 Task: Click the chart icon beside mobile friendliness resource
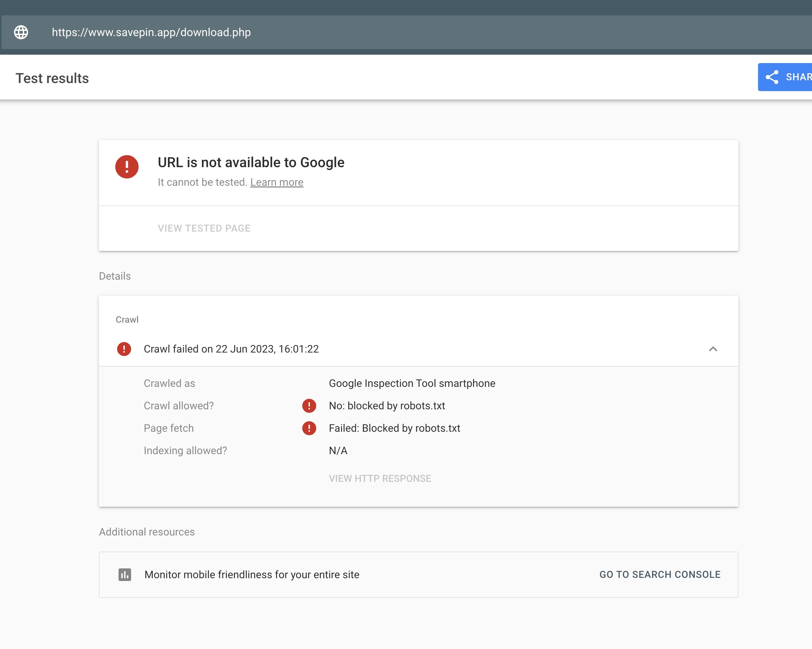(x=125, y=574)
